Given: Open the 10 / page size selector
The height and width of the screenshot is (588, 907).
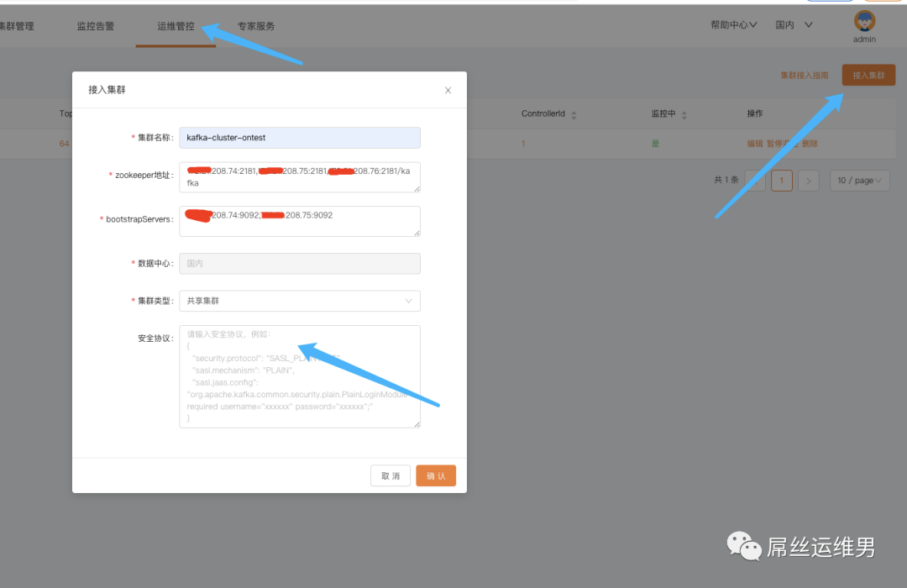Looking at the screenshot, I should click(860, 181).
